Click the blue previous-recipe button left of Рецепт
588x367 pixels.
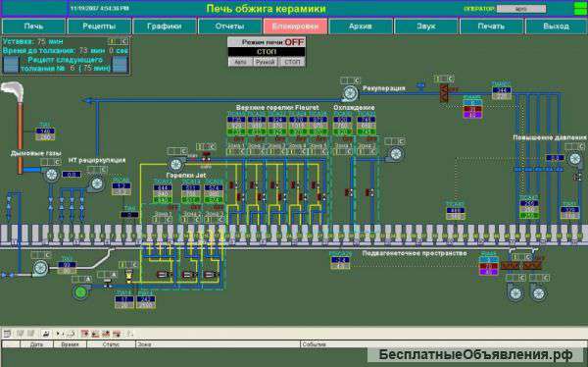click(11, 65)
